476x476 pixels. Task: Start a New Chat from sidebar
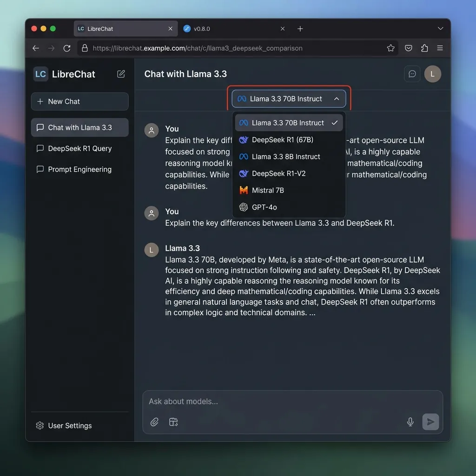[x=80, y=101]
